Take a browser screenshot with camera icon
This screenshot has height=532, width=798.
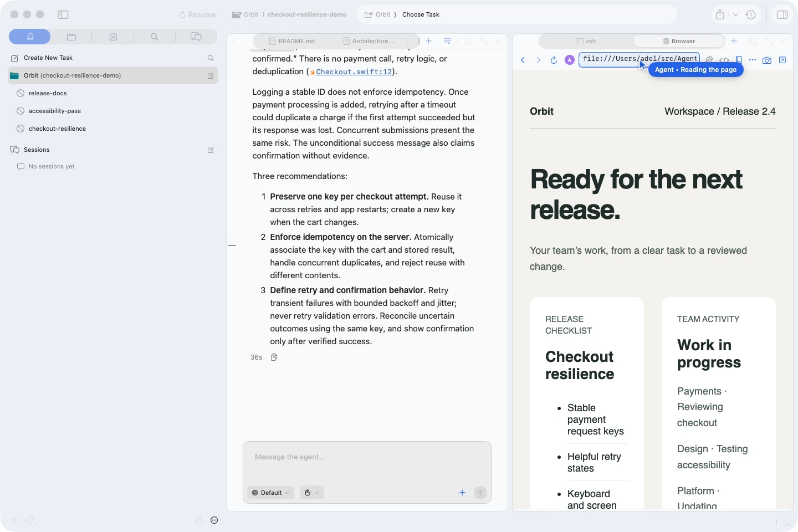767,60
